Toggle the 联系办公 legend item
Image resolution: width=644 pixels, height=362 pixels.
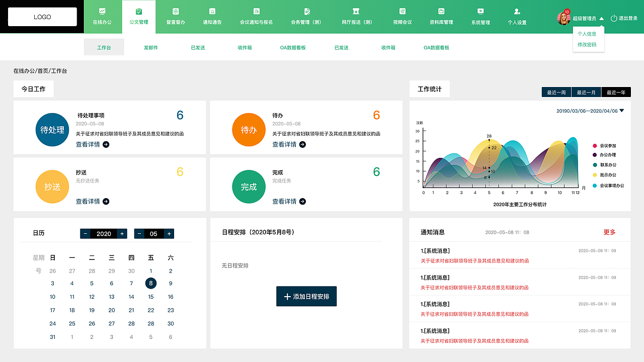[604, 165]
